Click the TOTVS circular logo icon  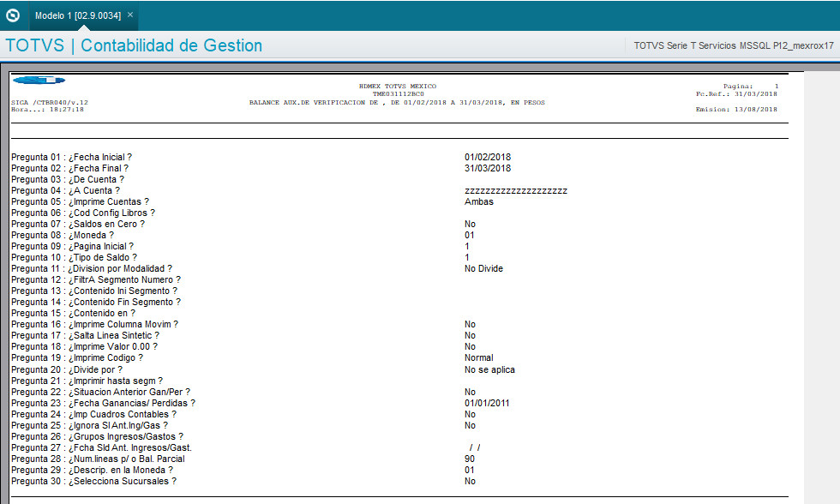[13, 15]
